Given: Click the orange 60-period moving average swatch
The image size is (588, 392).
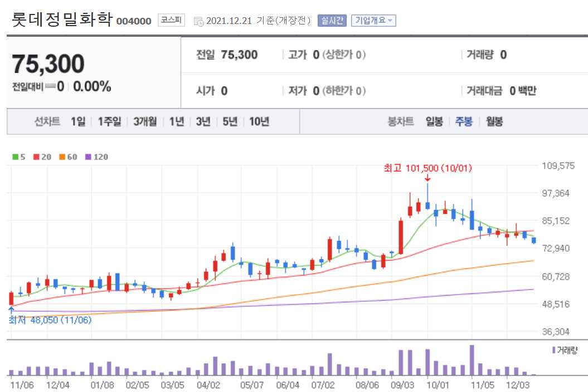Looking at the screenshot, I should [x=62, y=157].
